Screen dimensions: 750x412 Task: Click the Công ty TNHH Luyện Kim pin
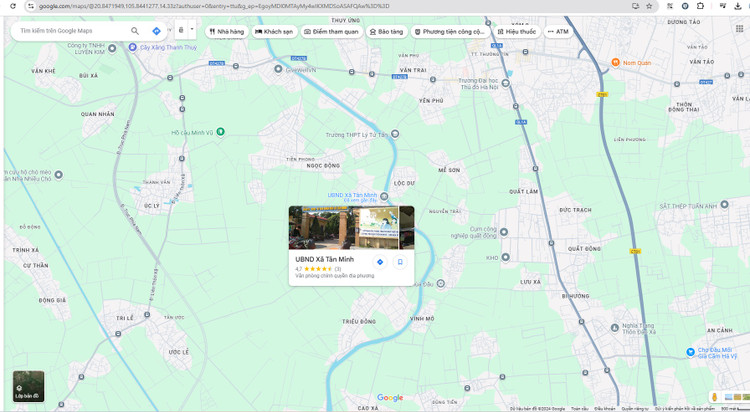112,48
